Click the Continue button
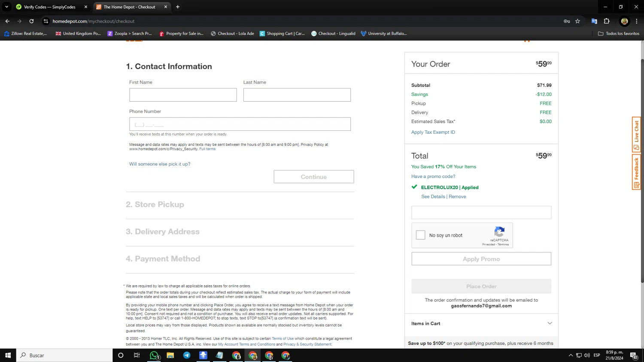 pos(314,177)
